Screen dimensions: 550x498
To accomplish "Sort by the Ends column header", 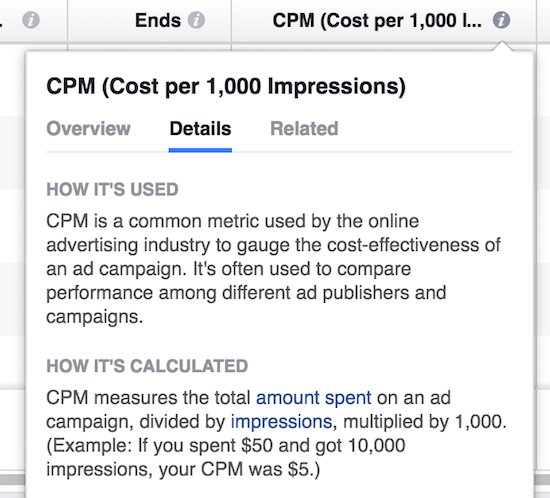I will (158, 20).
